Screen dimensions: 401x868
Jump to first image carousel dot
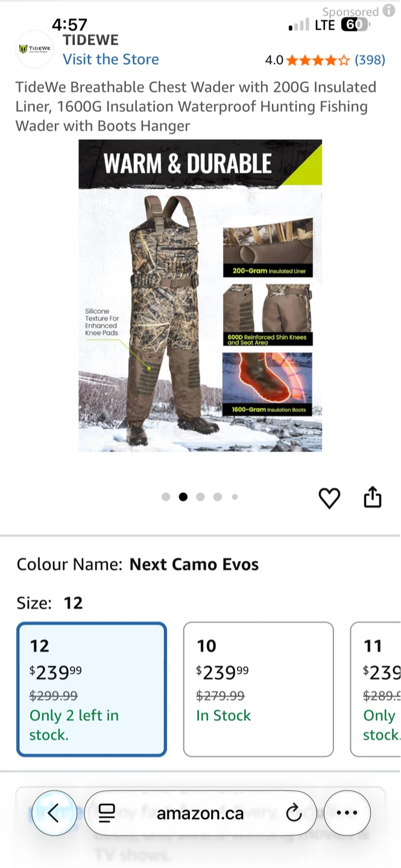click(166, 497)
